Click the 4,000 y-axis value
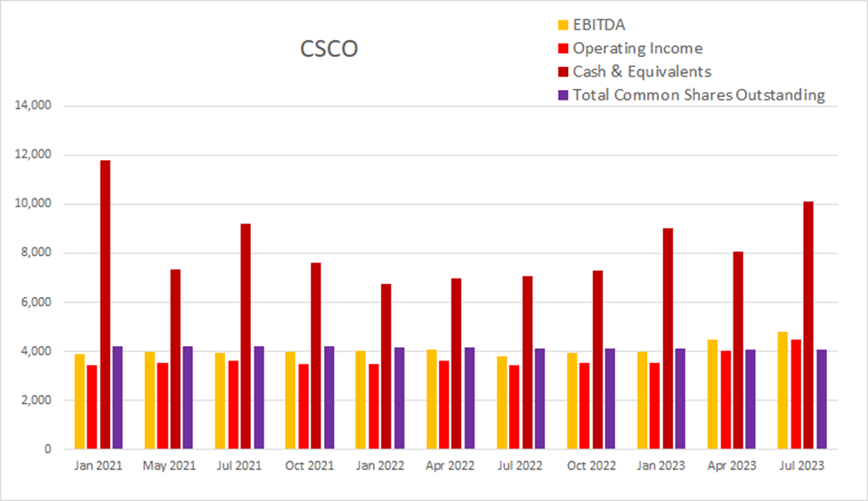Viewport: 868px width, 501px height. click(36, 351)
